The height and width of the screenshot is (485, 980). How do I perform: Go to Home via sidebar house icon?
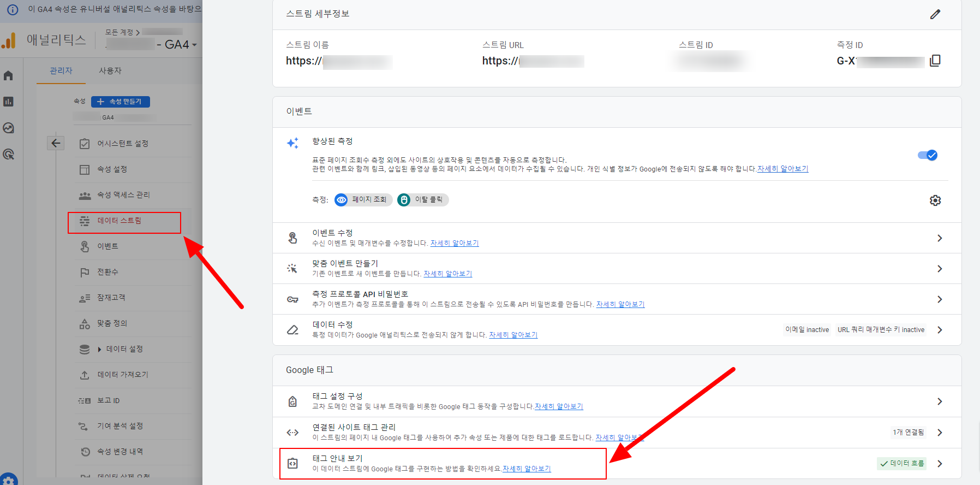click(8, 76)
